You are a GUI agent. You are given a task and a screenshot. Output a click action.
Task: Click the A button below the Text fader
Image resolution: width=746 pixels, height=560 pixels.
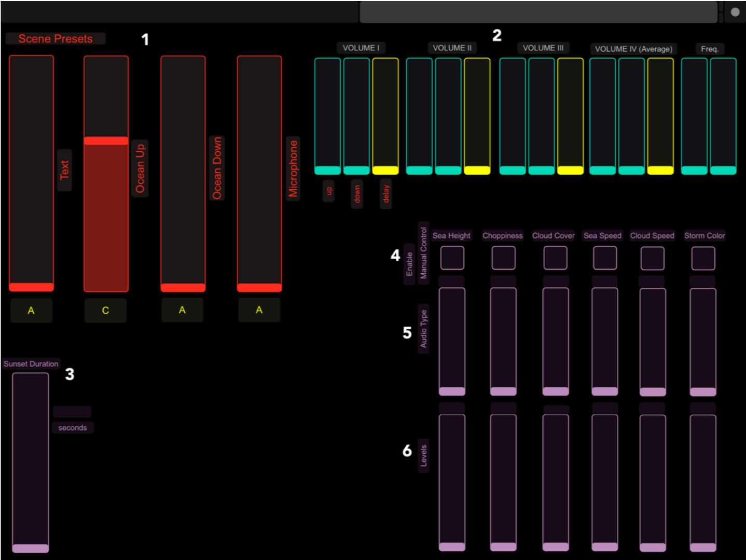pyautogui.click(x=31, y=310)
